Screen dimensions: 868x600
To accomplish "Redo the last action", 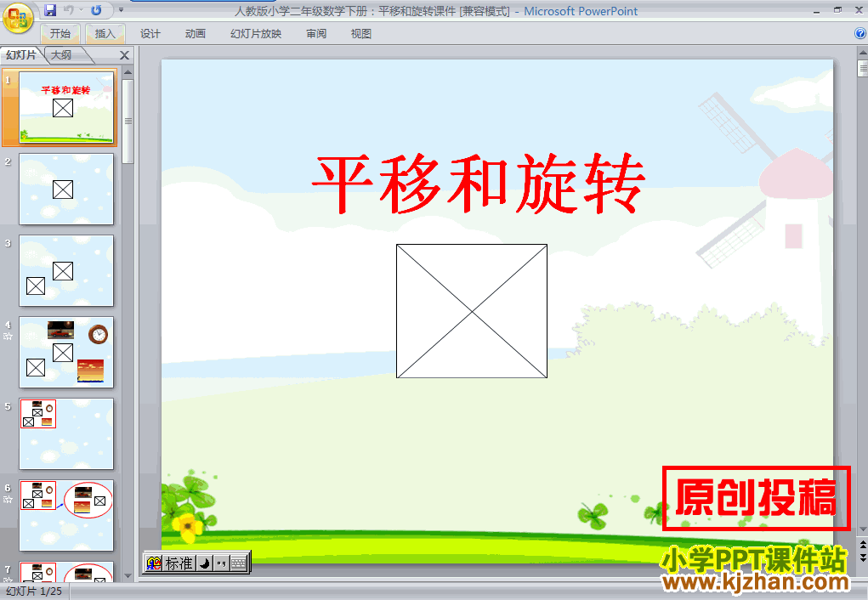I will point(96,10).
